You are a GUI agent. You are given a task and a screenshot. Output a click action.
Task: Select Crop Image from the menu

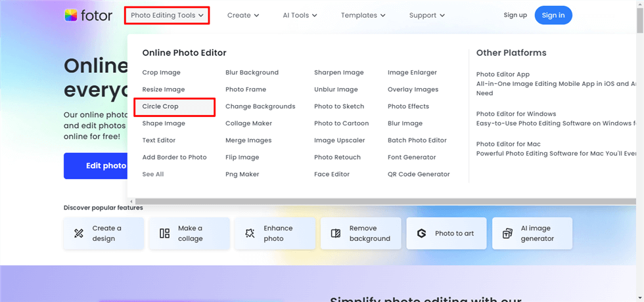tap(162, 73)
